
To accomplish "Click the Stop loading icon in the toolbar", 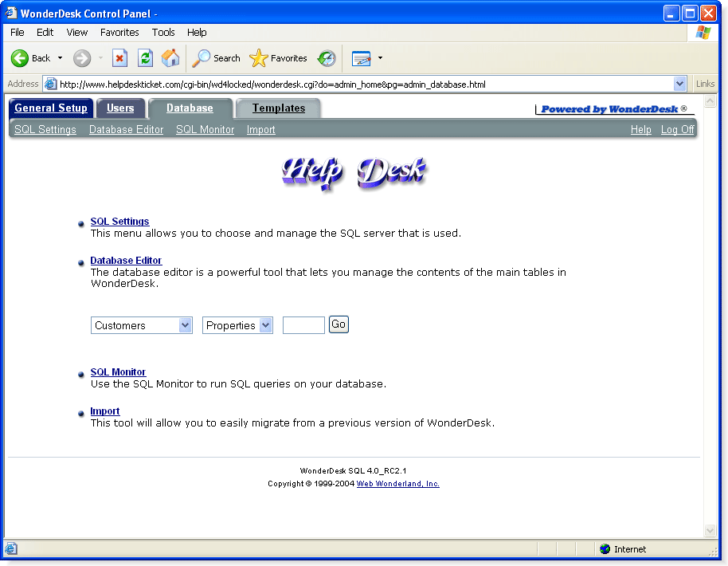I will [x=119, y=58].
